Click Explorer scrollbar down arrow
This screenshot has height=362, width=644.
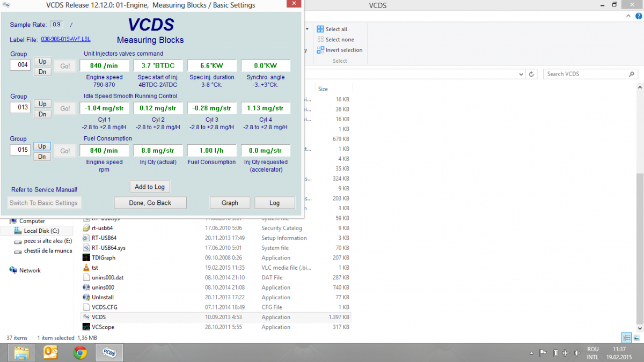pos(640,328)
